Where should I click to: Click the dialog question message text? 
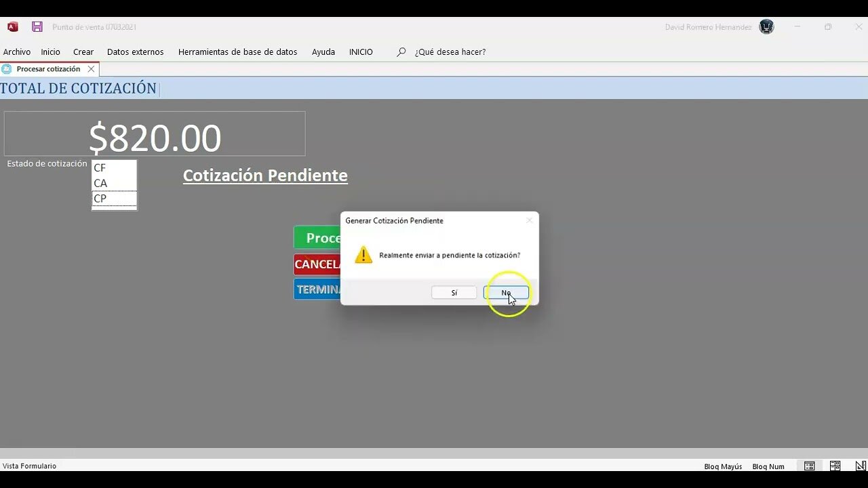(450, 255)
